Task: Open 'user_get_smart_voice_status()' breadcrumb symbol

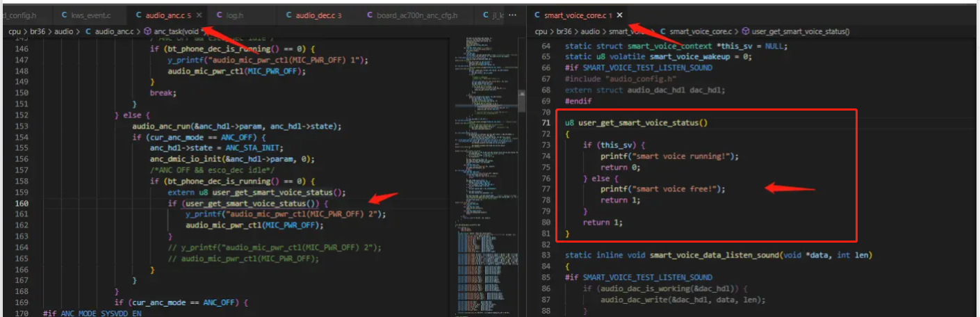Action: point(800,31)
